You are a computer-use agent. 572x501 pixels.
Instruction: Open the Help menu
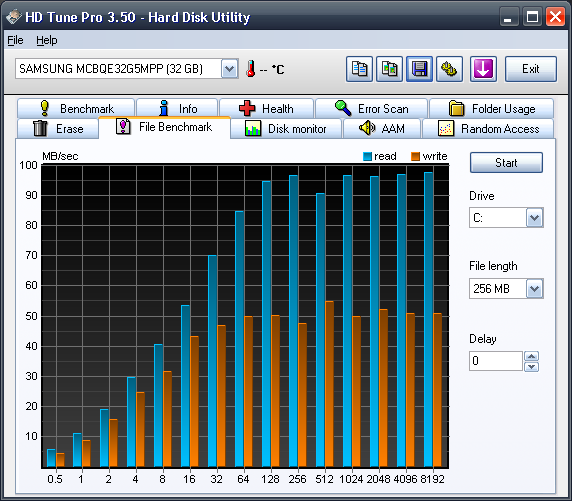[x=47, y=40]
